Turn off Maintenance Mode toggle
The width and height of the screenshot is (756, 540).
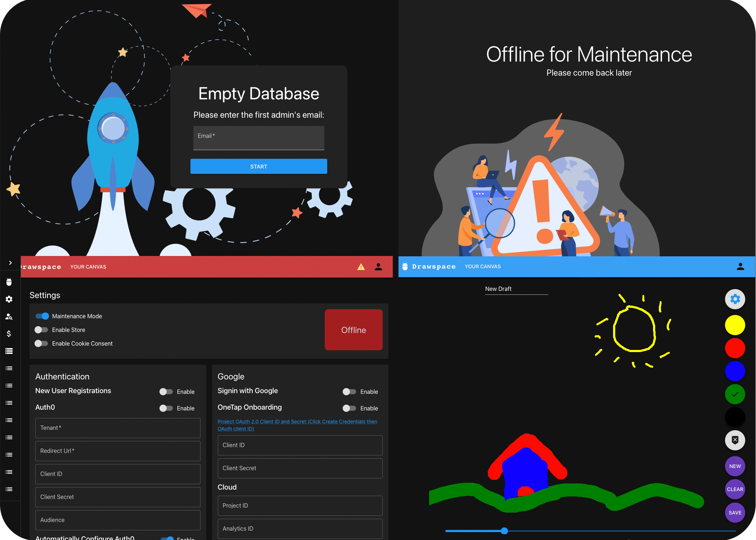[x=42, y=316]
